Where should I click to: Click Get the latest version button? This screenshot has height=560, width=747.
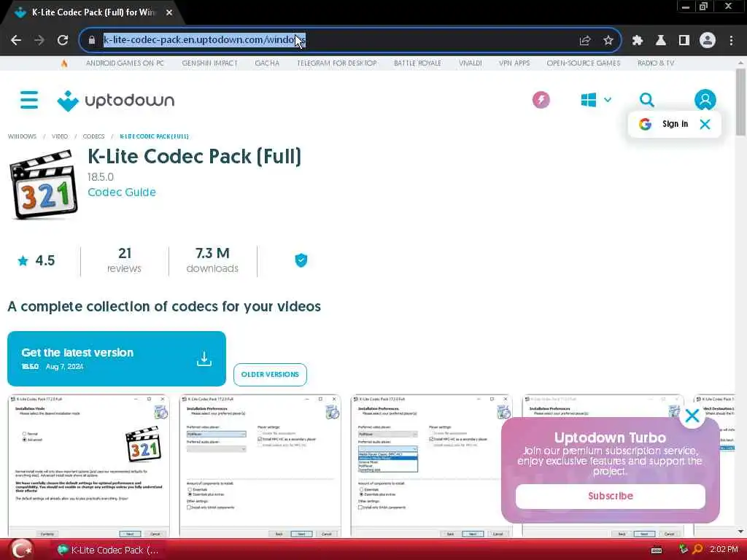point(117,359)
